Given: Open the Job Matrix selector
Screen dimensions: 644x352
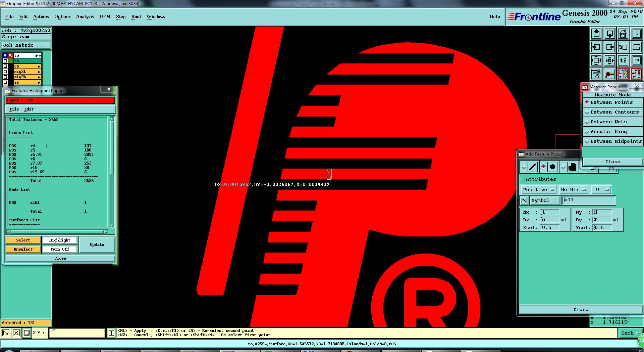Looking at the screenshot, I should [26, 45].
